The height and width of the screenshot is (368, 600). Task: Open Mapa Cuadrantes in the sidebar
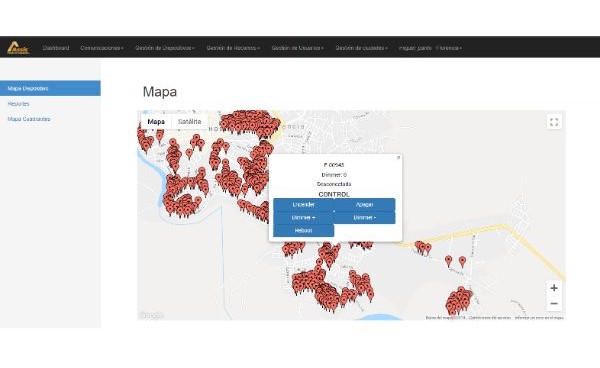coord(29,119)
